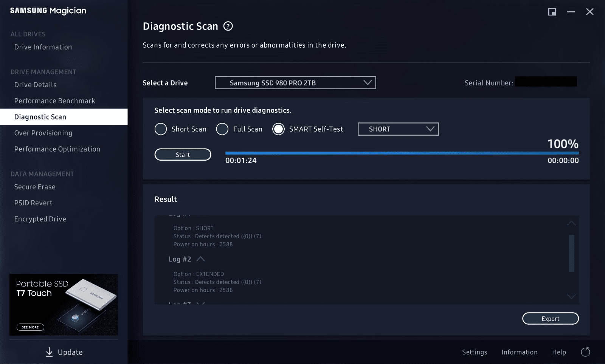Screen dimensions: 605x364
Task: Open Encrypted Drive page
Action: click(40, 219)
